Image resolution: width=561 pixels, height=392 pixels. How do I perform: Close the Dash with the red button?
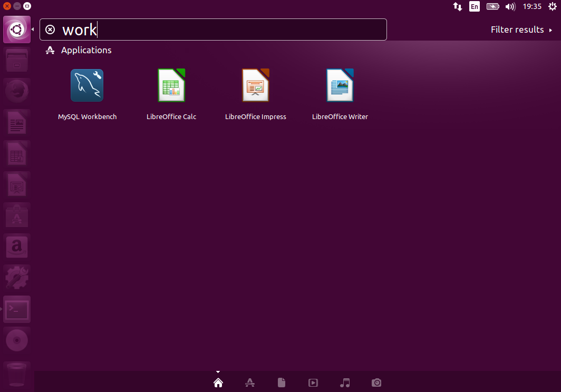point(7,6)
